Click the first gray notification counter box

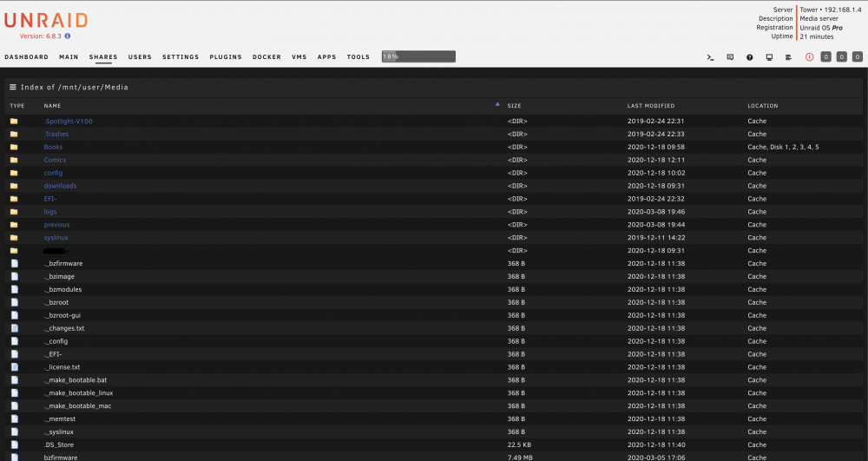click(826, 56)
